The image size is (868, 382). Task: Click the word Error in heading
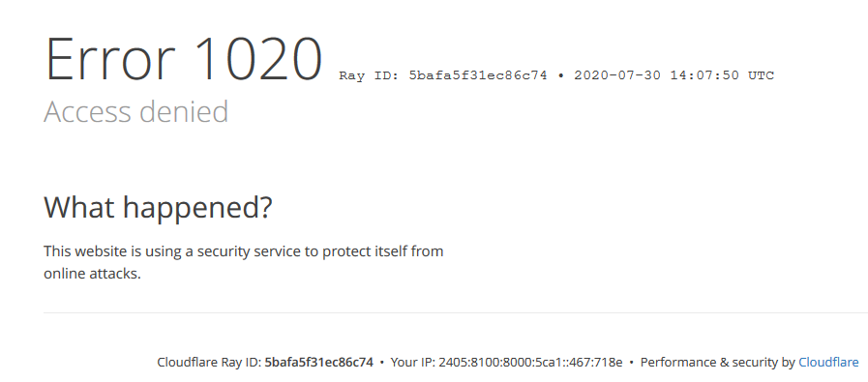coord(110,59)
